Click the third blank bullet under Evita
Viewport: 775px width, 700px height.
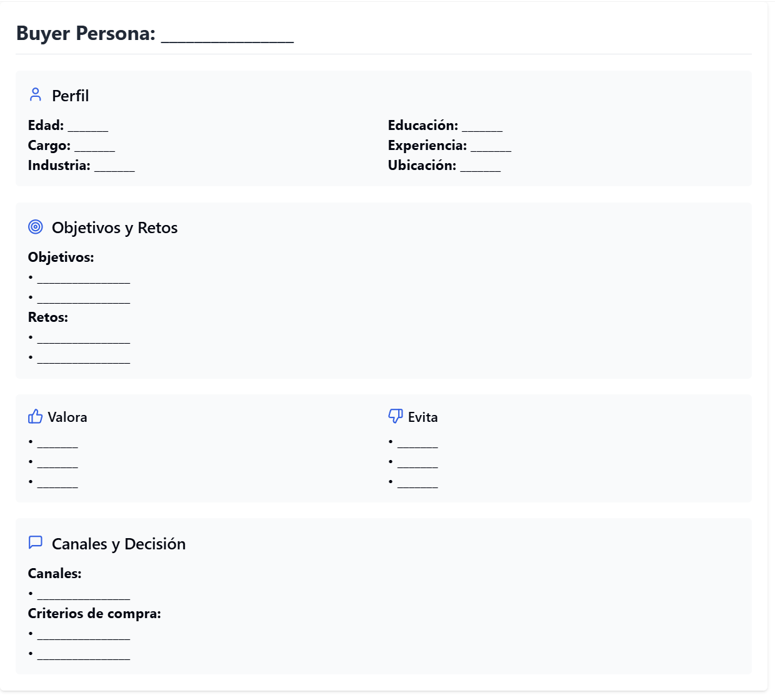tap(417, 483)
